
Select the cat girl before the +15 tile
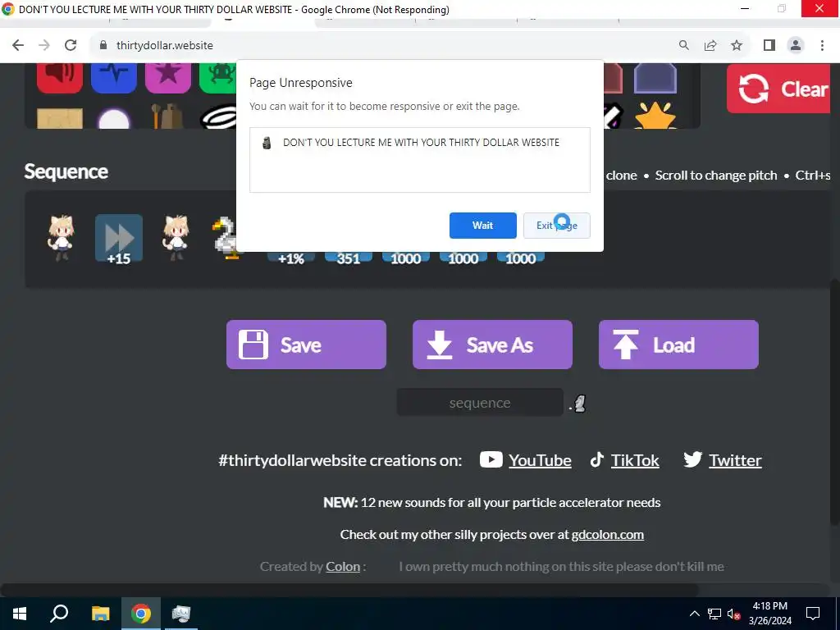click(61, 238)
